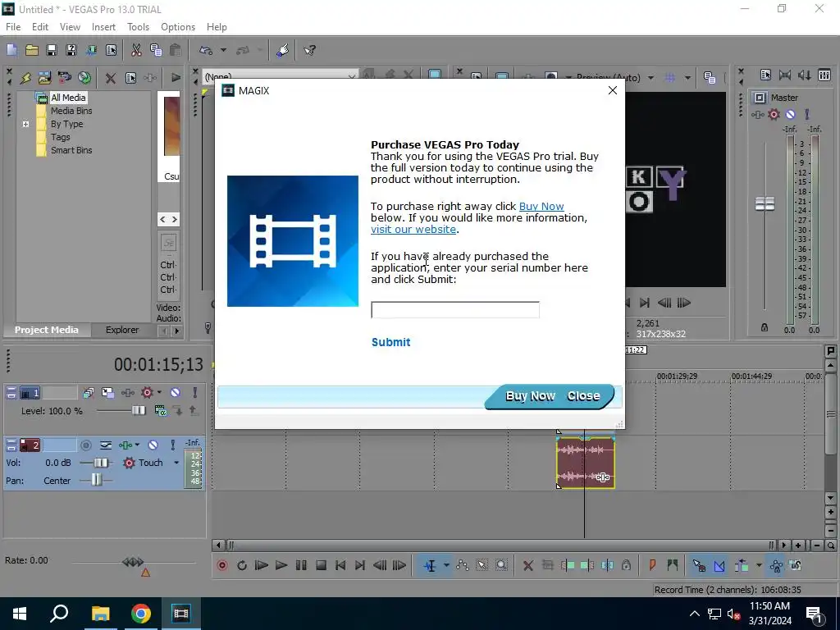Arm audio track 2 for record
Screen dimensions: 840x630
coord(85,445)
